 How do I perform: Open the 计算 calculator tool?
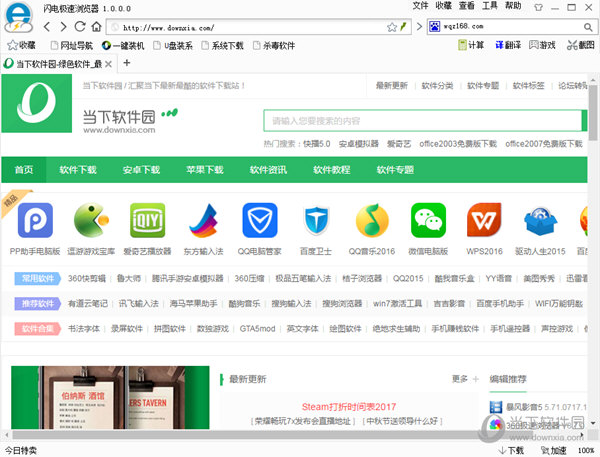471,45
